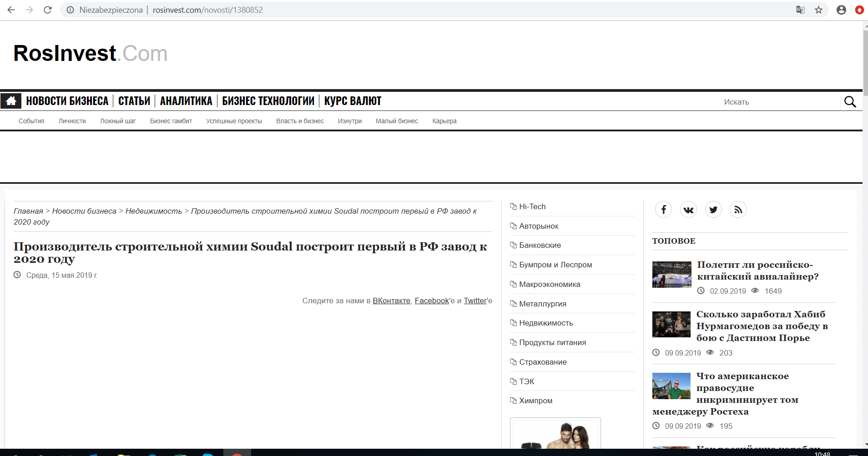Open the НОВОСТИ БИЗНЕСА menu item

[x=67, y=101]
